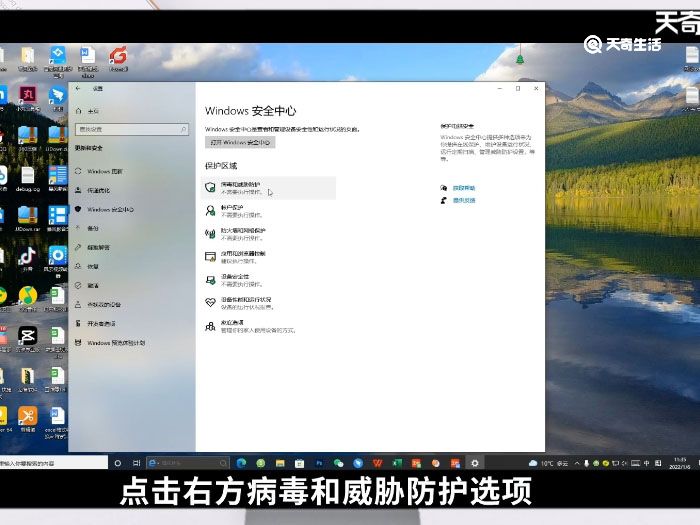
Task: Click the Get help (获取帮助) link
Action: click(464, 188)
